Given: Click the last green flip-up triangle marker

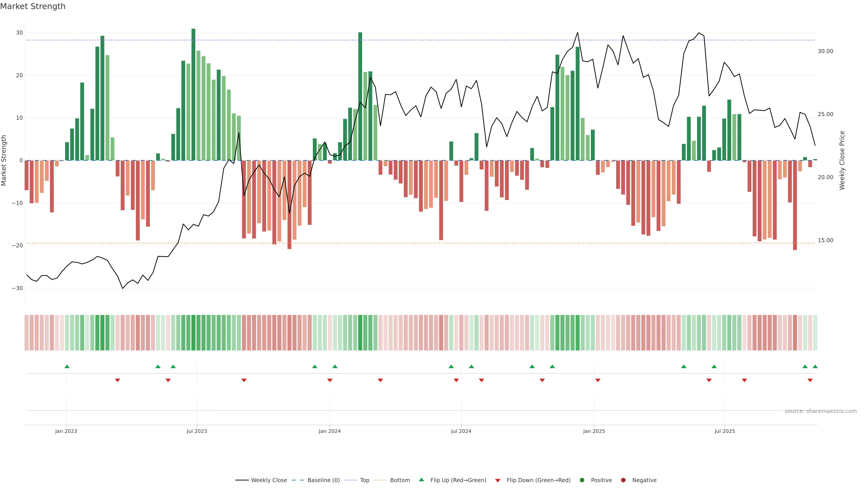Looking at the screenshot, I should coord(815,366).
